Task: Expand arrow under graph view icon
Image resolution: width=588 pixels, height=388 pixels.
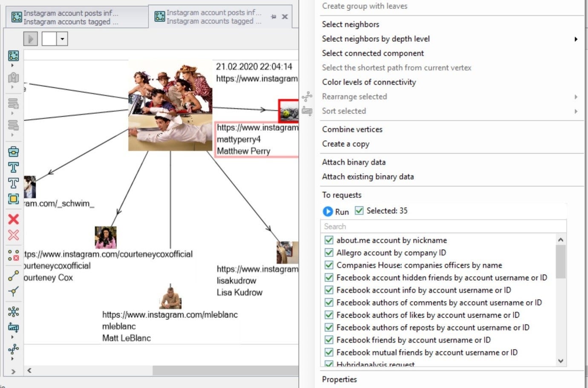Action: (x=12, y=66)
